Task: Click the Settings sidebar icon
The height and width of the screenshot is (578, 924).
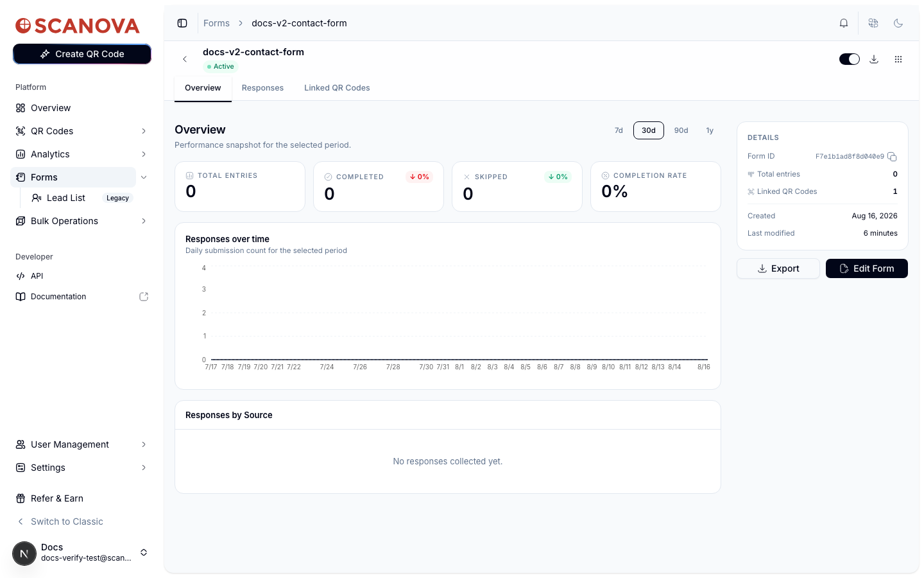Action: (x=21, y=468)
